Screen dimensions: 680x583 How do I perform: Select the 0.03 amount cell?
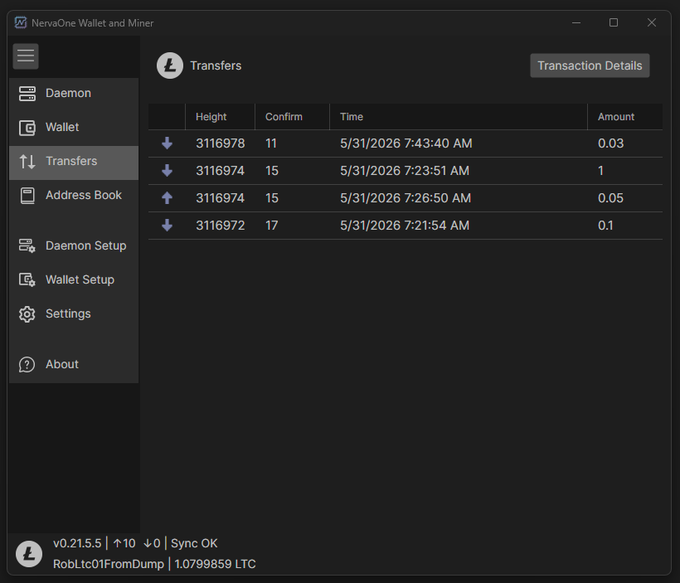(x=611, y=143)
